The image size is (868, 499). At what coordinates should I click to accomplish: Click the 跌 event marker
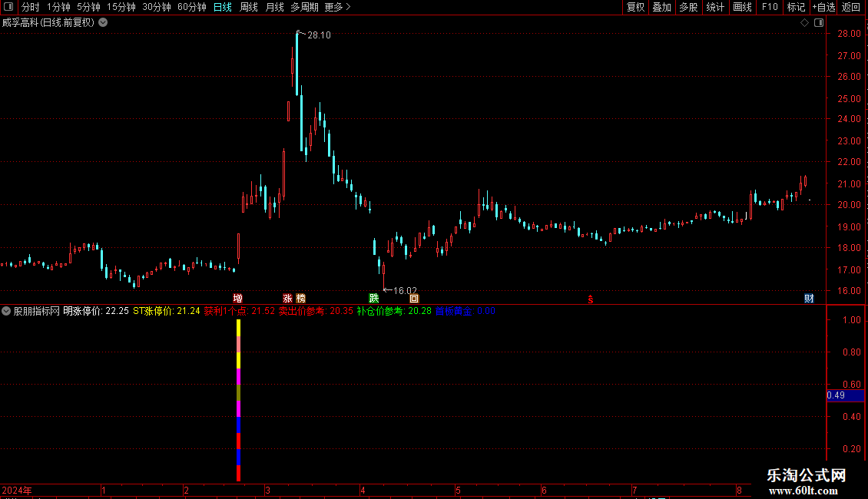click(x=373, y=298)
